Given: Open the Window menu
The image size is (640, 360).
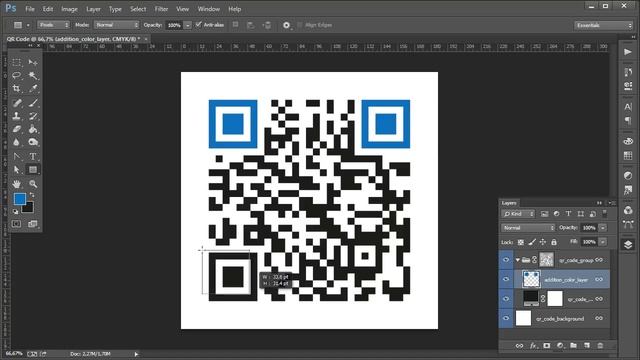Looking at the screenshot, I should (209, 9).
